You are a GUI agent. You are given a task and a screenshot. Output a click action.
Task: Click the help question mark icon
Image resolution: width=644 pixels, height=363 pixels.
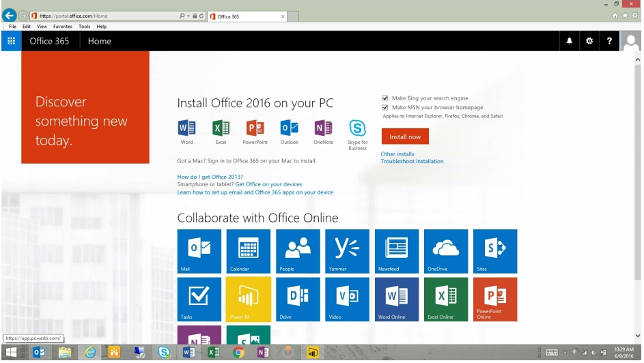pyautogui.click(x=609, y=41)
